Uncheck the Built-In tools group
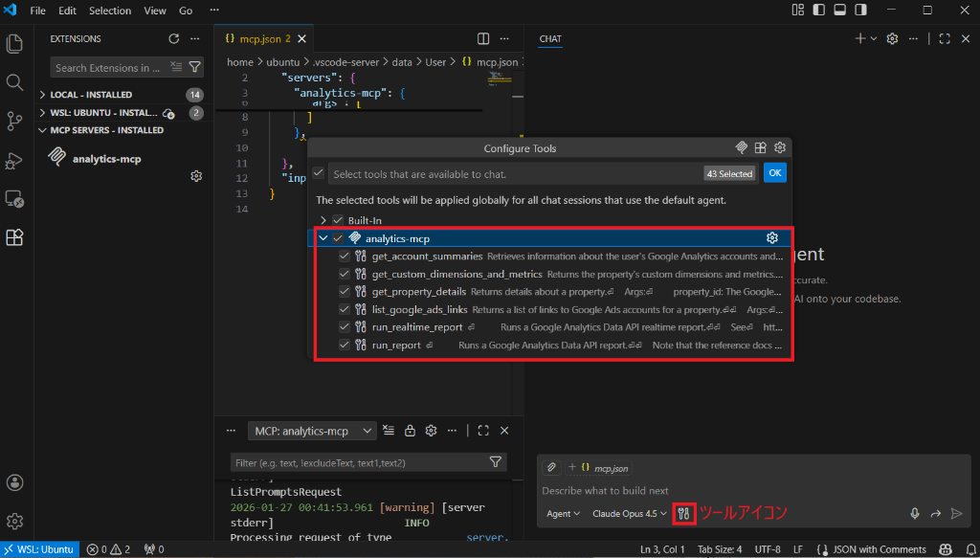 pos(338,220)
